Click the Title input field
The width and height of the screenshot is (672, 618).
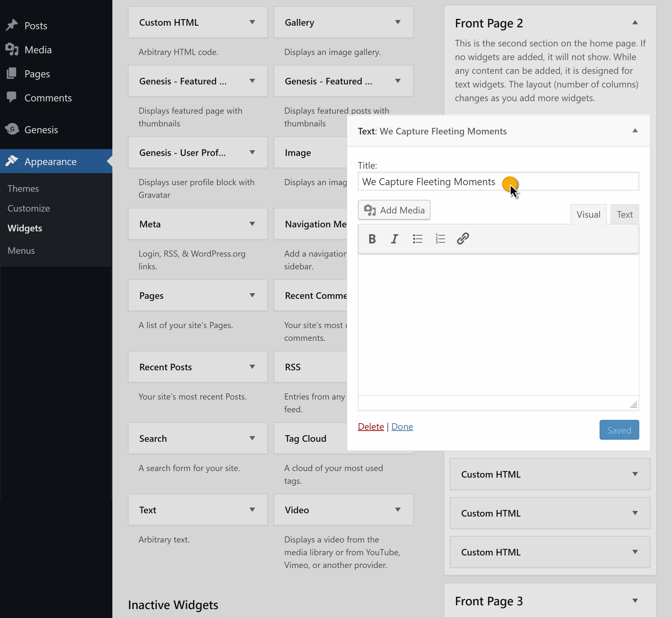click(x=569, y=181)
